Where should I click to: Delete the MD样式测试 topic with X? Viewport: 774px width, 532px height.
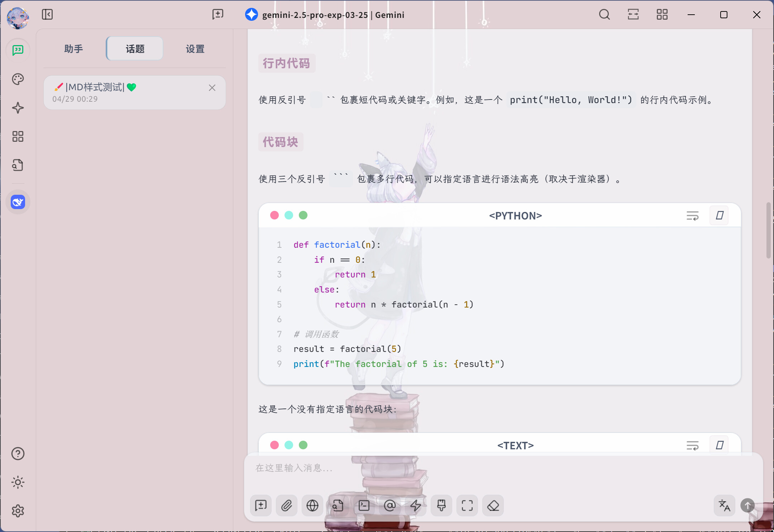pyautogui.click(x=212, y=88)
